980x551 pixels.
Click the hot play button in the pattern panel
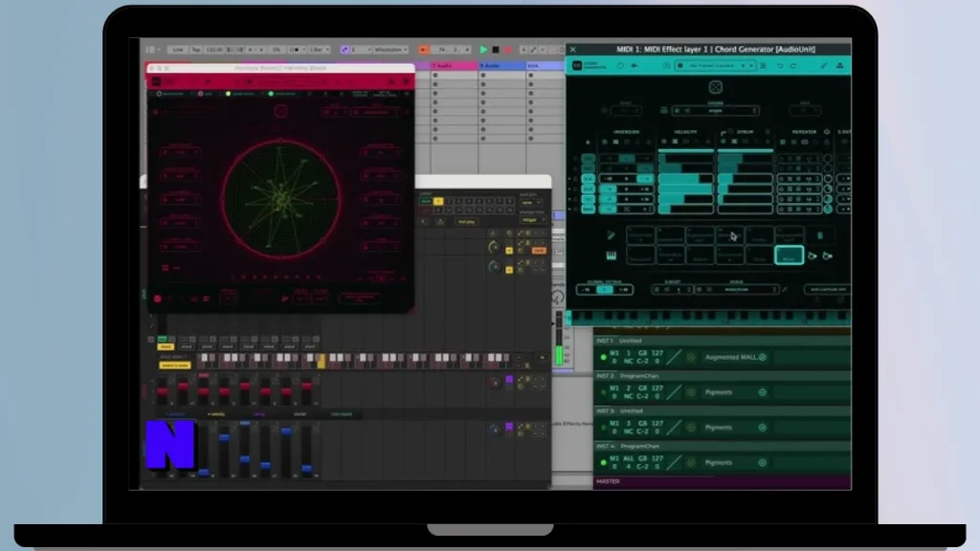click(x=466, y=221)
